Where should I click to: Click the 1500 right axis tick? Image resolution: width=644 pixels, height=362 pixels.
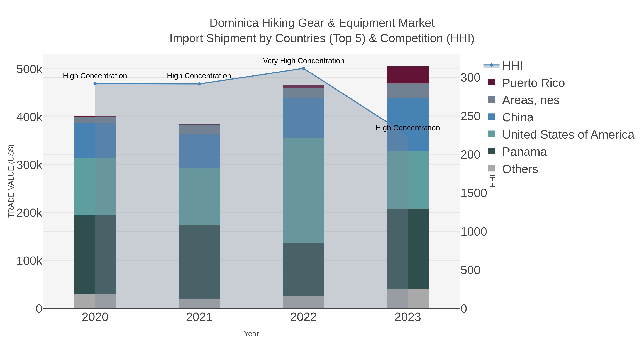474,193
